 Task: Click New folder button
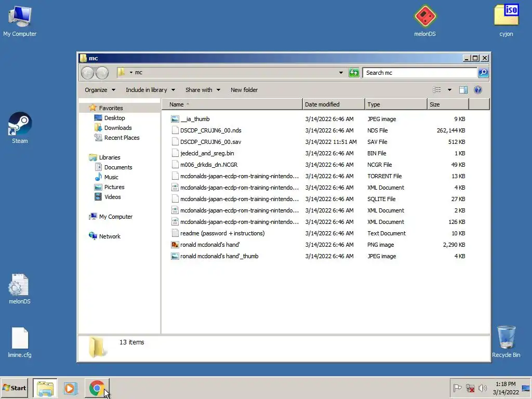(x=244, y=90)
